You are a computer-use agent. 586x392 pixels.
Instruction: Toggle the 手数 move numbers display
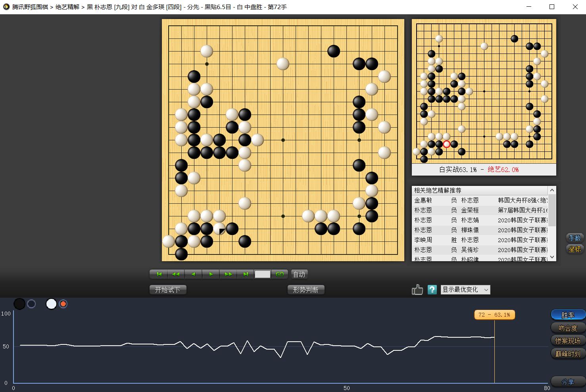pyautogui.click(x=574, y=238)
